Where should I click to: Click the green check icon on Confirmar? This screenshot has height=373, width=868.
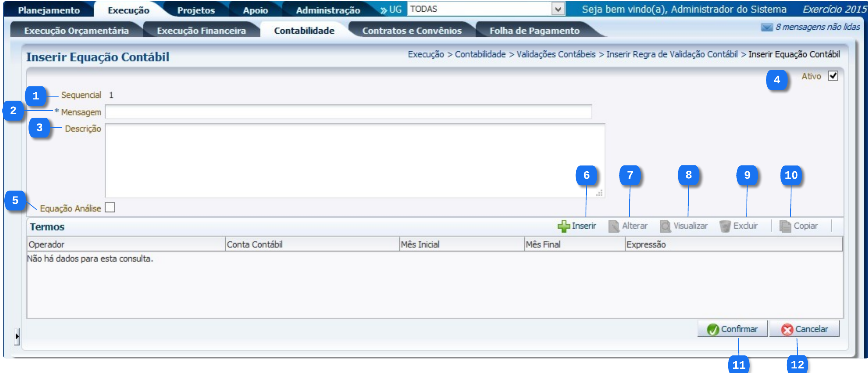point(713,329)
